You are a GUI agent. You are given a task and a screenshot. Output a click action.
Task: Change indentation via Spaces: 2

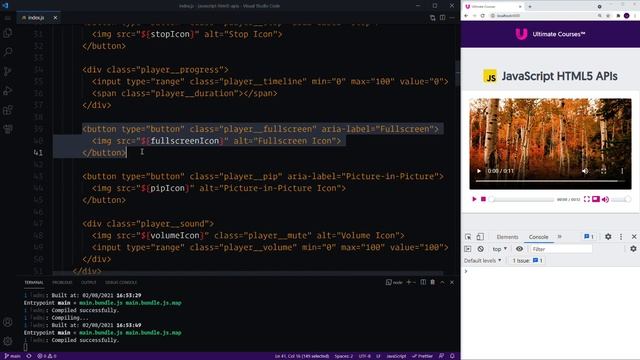(x=343, y=356)
